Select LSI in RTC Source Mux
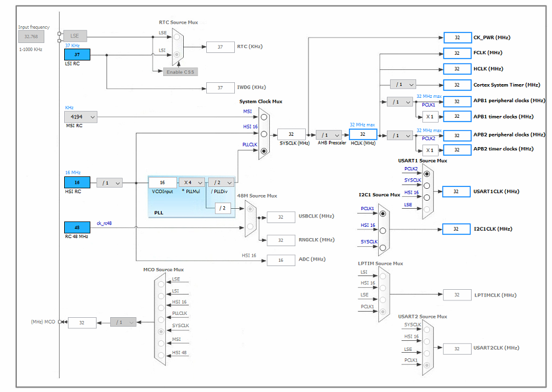The image size is (552, 392). [x=177, y=55]
